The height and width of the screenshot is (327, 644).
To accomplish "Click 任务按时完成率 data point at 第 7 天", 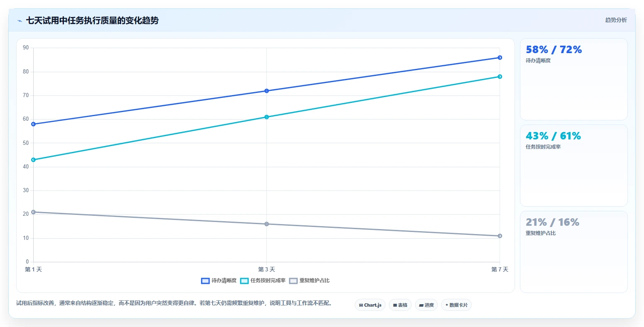I will (x=500, y=76).
